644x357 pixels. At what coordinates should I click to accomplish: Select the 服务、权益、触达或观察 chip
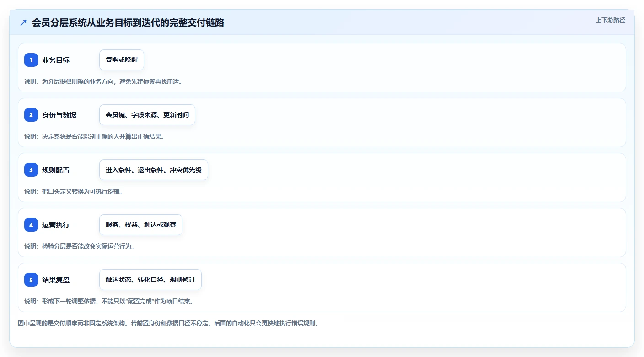tap(141, 225)
